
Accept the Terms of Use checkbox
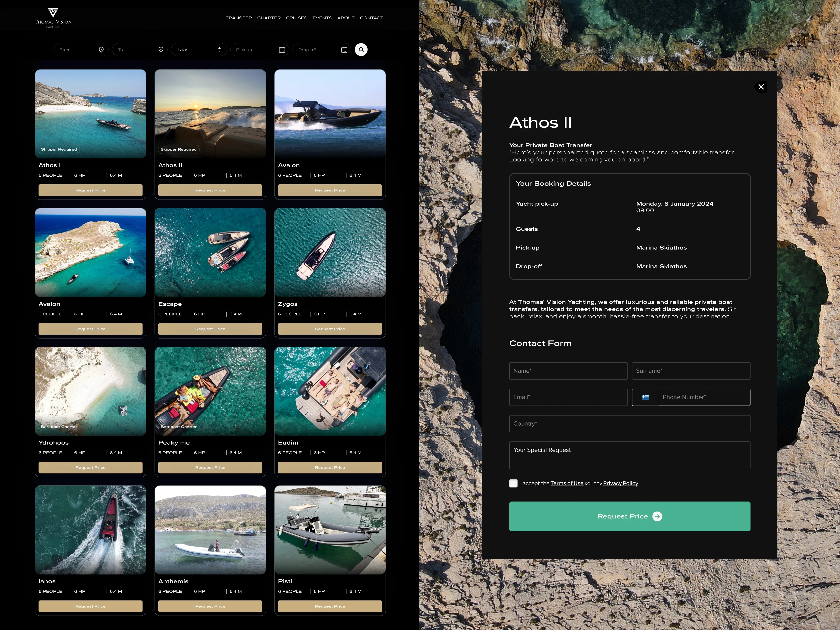[x=513, y=483]
